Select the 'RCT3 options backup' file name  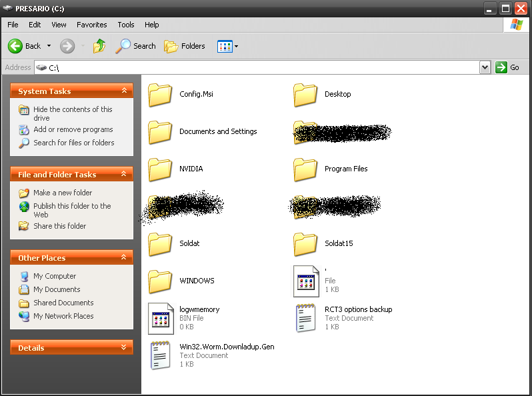coord(358,309)
